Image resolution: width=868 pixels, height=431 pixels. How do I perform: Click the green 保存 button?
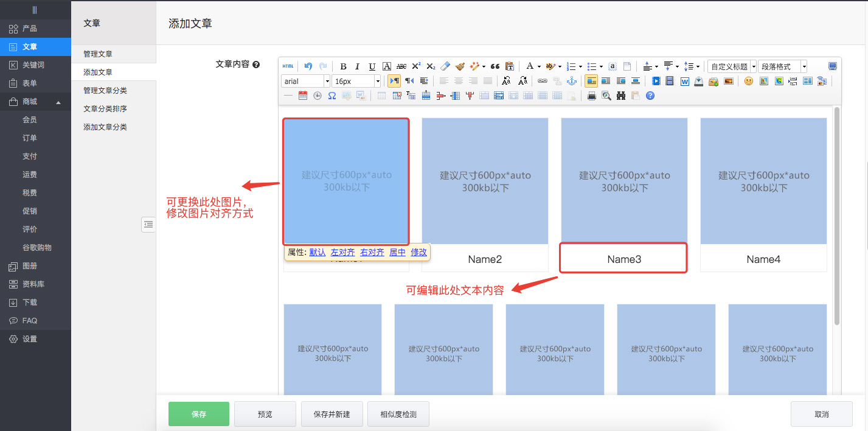coord(199,414)
